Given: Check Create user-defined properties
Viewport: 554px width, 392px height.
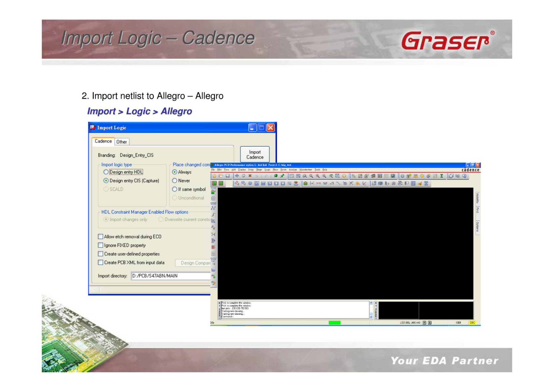Looking at the screenshot, I should (100, 254).
